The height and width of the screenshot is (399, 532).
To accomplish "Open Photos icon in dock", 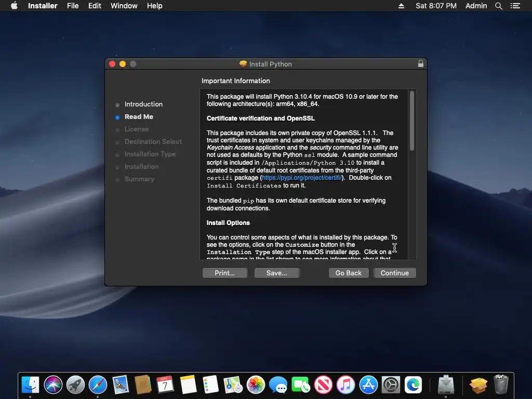I will click(256, 385).
